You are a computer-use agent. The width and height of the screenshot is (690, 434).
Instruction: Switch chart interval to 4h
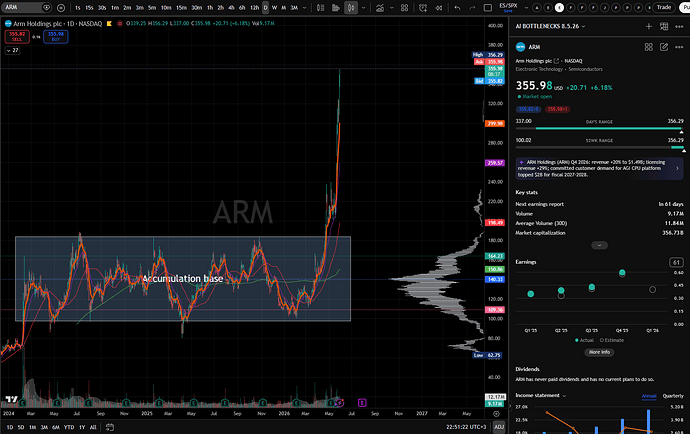231,7
